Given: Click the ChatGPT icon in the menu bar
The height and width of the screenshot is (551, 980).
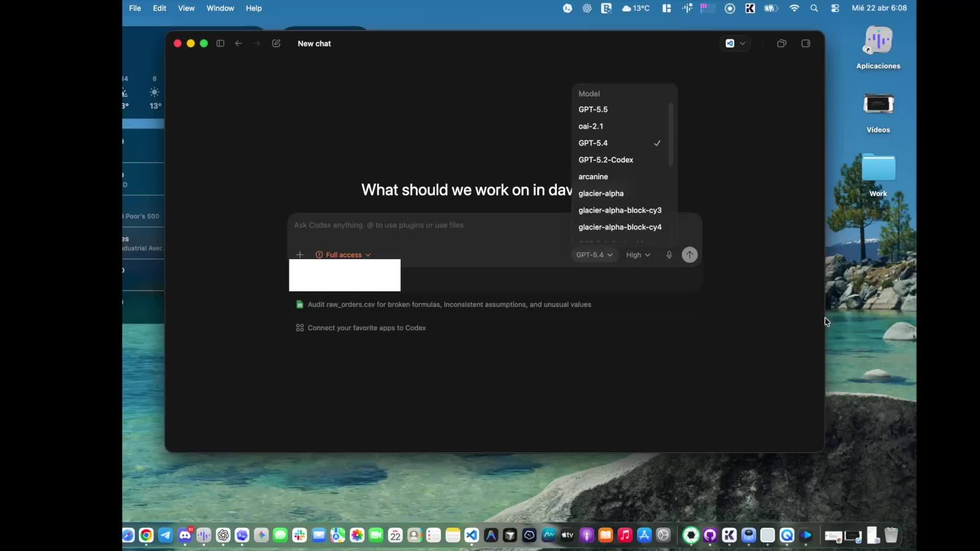Looking at the screenshot, I should coord(587,8).
